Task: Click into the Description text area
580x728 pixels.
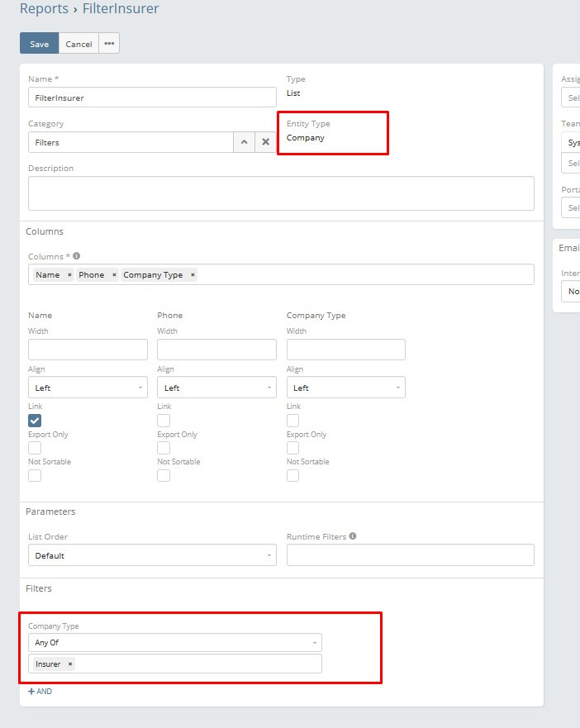Action: [281, 193]
